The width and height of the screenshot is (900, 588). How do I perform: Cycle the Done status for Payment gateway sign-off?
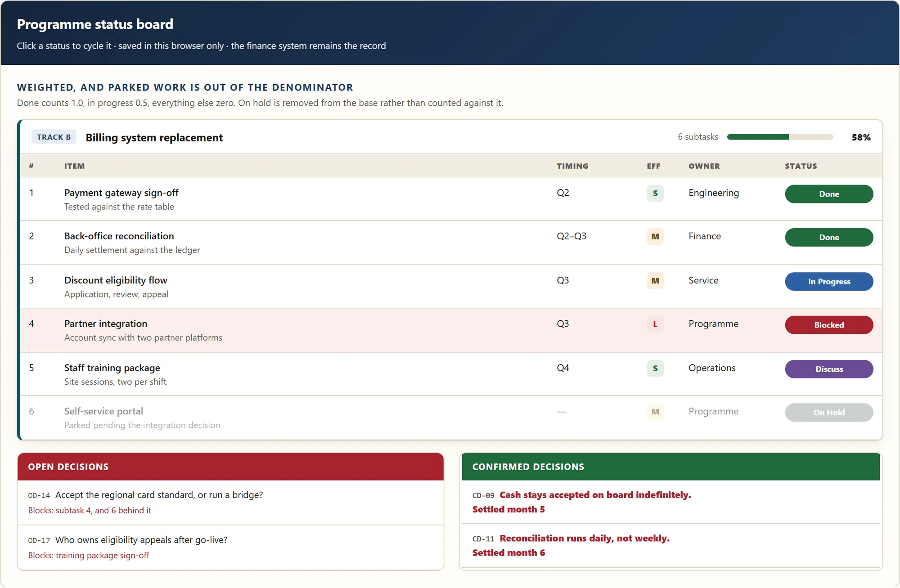pyautogui.click(x=829, y=194)
